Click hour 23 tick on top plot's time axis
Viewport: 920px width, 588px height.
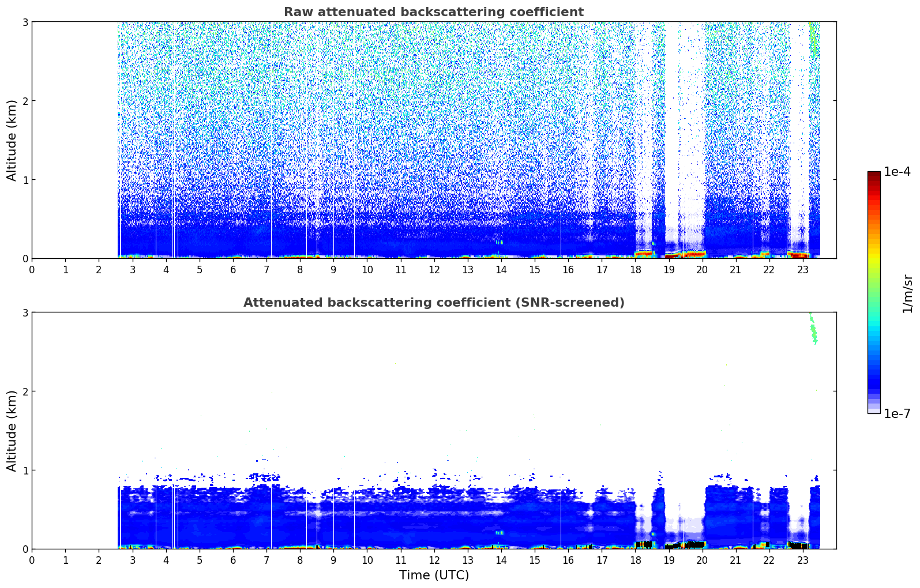(x=802, y=270)
